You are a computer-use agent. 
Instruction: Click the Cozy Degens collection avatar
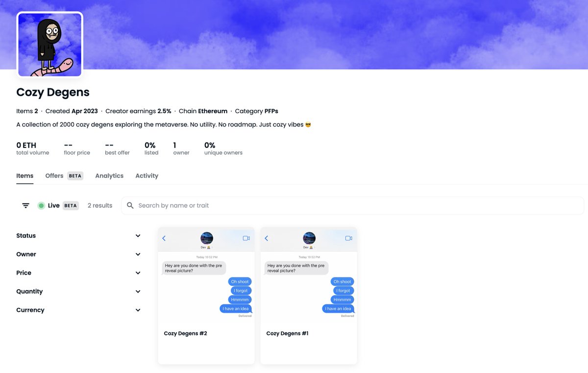click(x=50, y=45)
